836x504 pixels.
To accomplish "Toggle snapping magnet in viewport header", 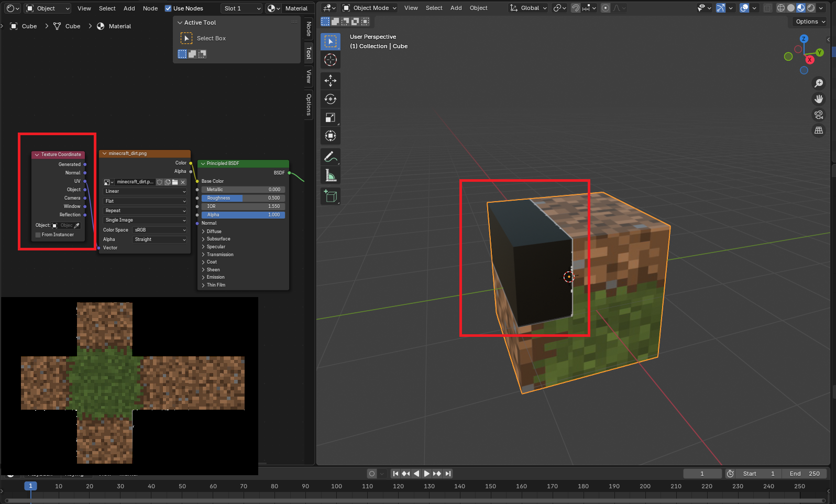I will 576,8.
